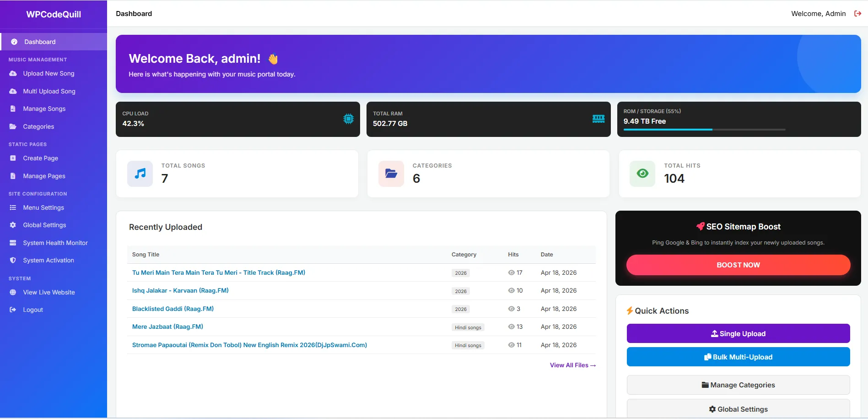The image size is (868, 419).
Task: Click the logout icon beside Welcome, Admin
Action: tap(857, 14)
